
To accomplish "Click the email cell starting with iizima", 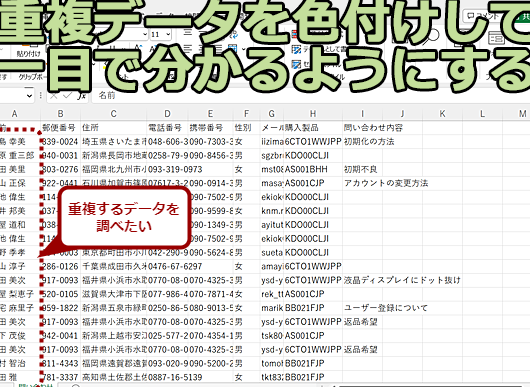I will click(x=271, y=142).
